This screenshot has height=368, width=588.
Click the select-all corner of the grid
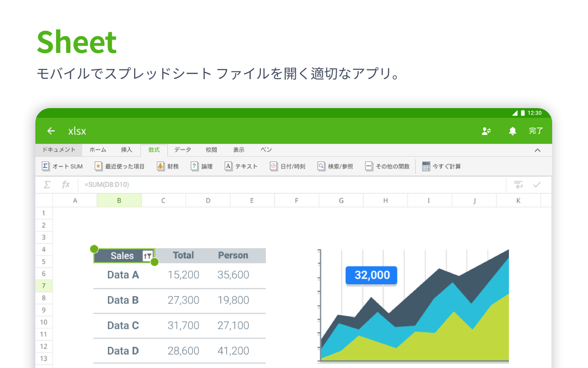[x=44, y=201]
